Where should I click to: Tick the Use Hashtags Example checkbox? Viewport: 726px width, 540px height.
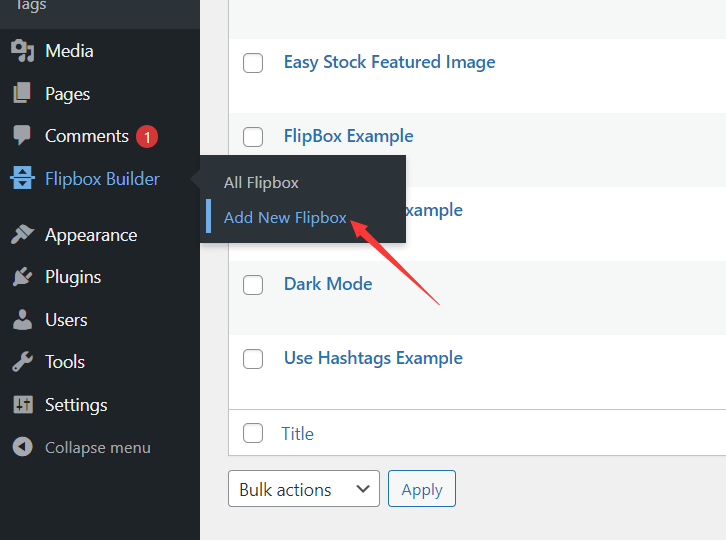pyautogui.click(x=253, y=358)
